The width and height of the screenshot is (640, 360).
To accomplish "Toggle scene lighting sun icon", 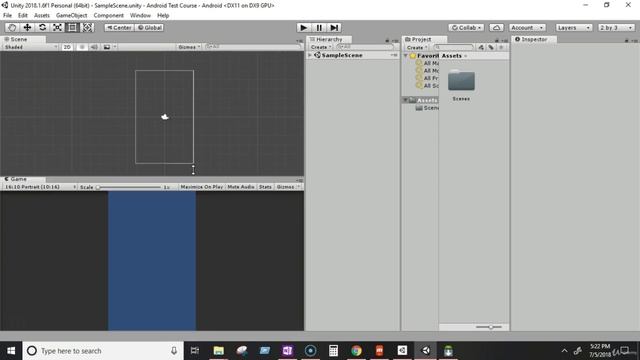I will tap(82, 47).
